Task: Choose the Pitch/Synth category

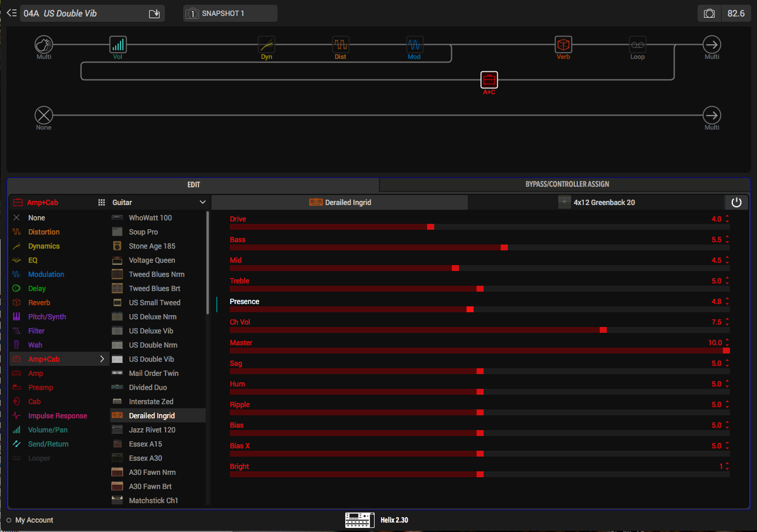Action: (x=47, y=317)
